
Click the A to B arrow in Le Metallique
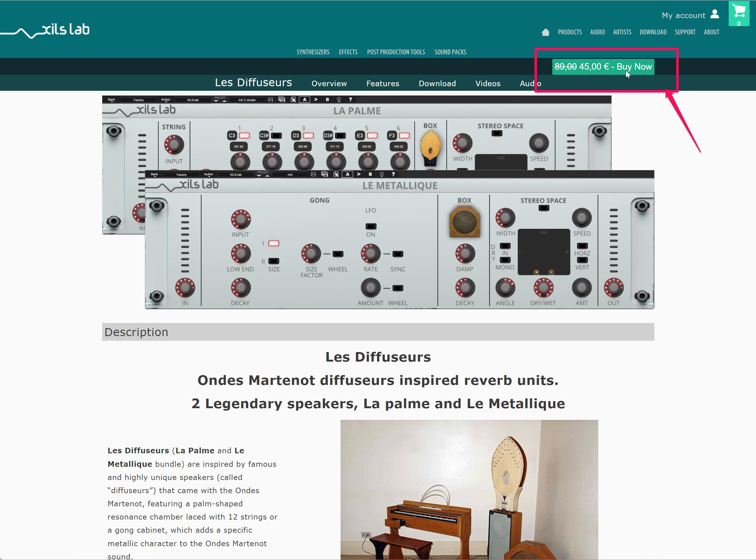click(x=359, y=174)
